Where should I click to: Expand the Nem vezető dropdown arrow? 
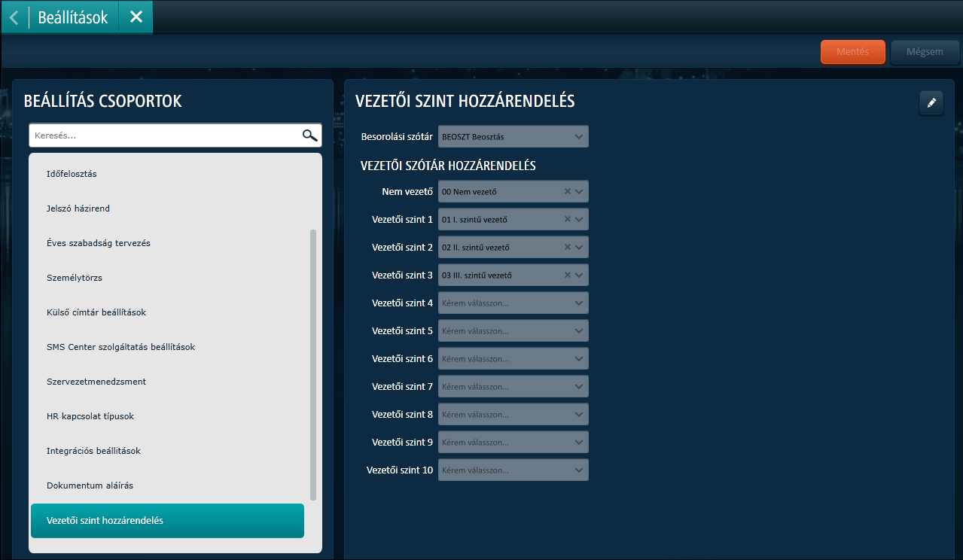[x=579, y=191]
